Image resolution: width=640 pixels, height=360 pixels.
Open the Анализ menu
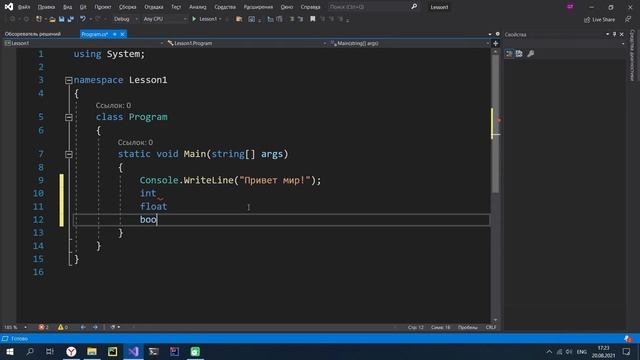pos(198,7)
